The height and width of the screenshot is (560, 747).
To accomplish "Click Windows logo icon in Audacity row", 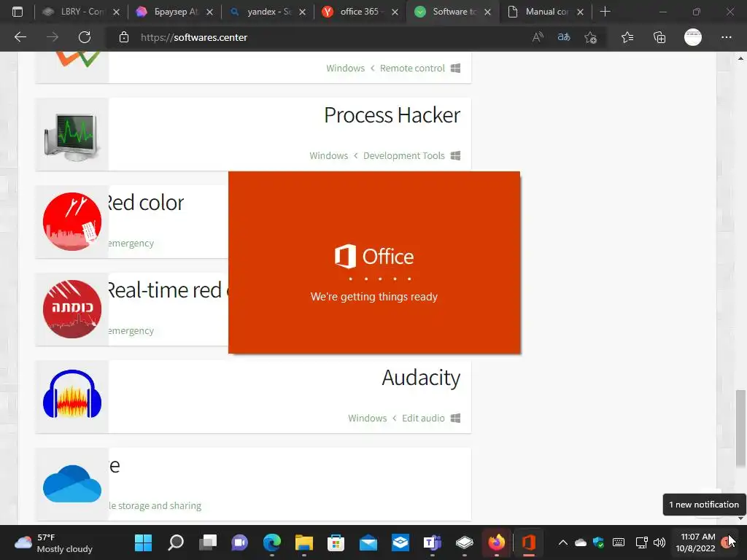I will pyautogui.click(x=455, y=418).
